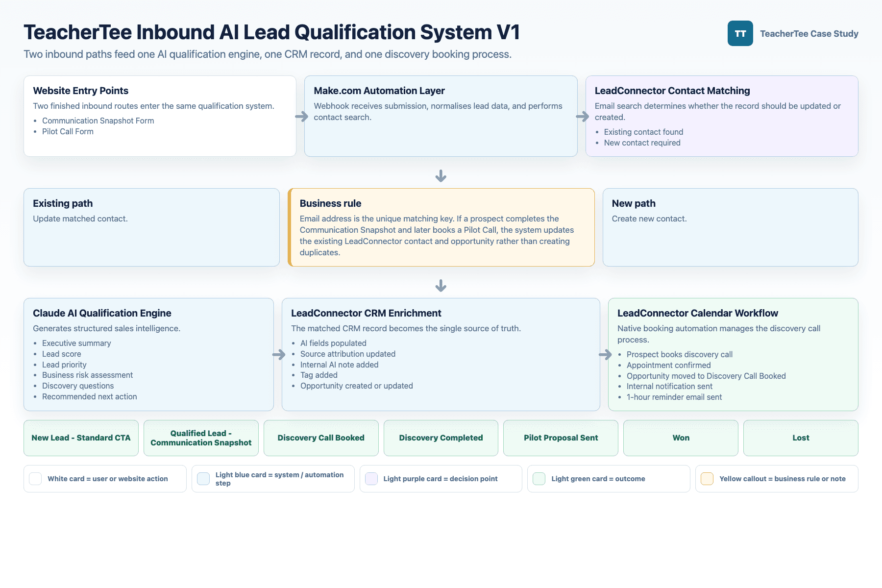Click the Business rule heading
Image resolution: width=882 pixels, height=588 pixels.
[x=330, y=203]
